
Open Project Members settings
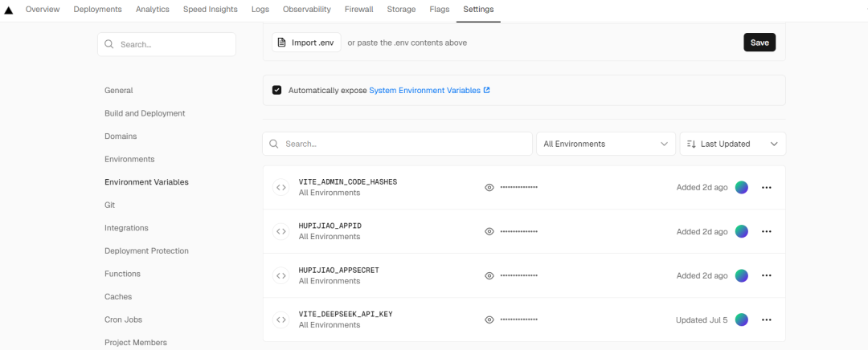point(136,343)
